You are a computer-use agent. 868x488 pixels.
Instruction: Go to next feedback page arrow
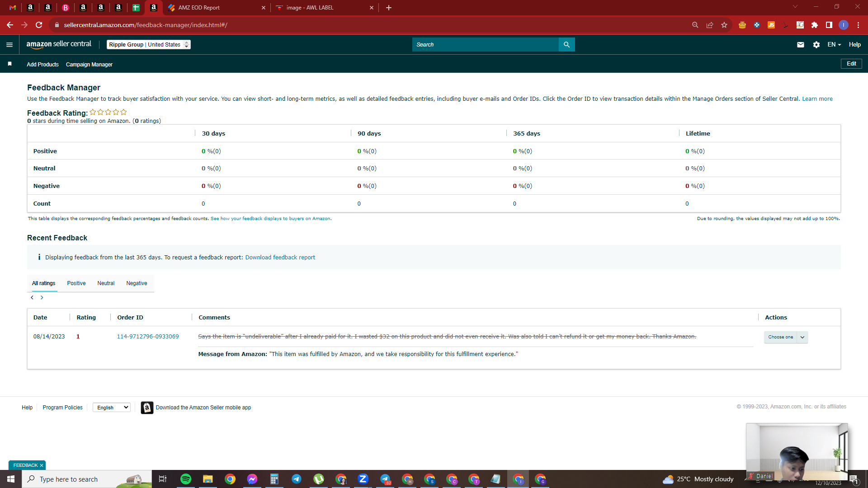point(42,298)
